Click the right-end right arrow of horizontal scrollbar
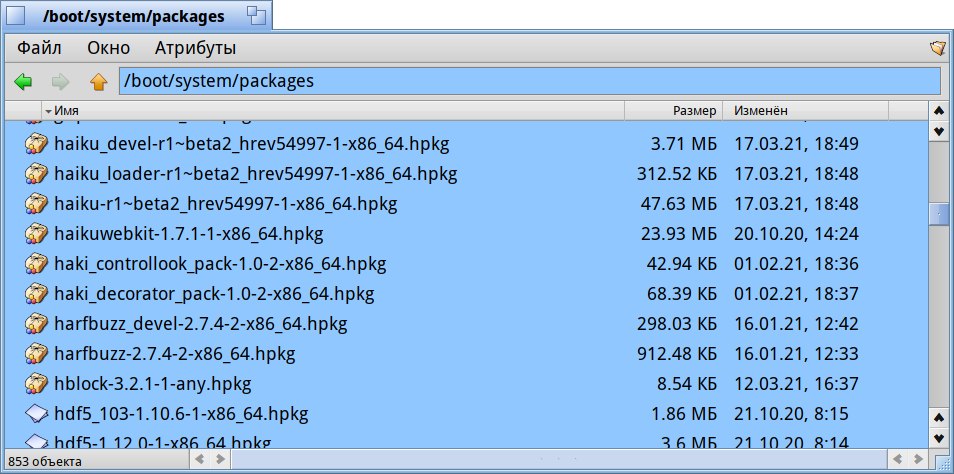Screen dimensions: 954x474 919,459
